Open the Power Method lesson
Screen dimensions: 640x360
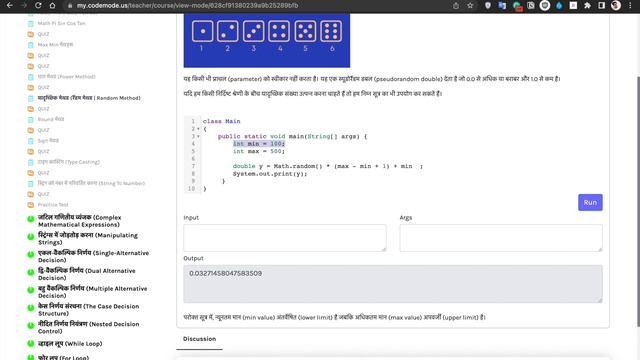pos(67,77)
